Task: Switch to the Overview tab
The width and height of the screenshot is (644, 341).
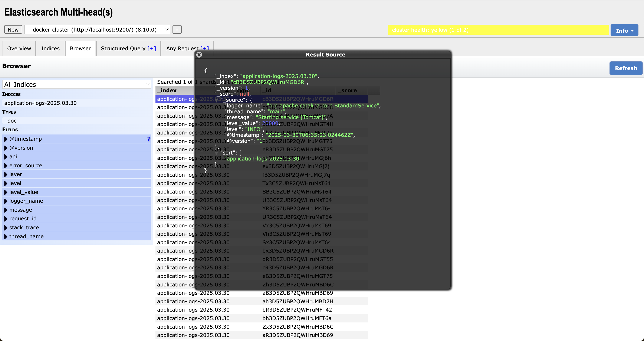Action: pyautogui.click(x=19, y=48)
